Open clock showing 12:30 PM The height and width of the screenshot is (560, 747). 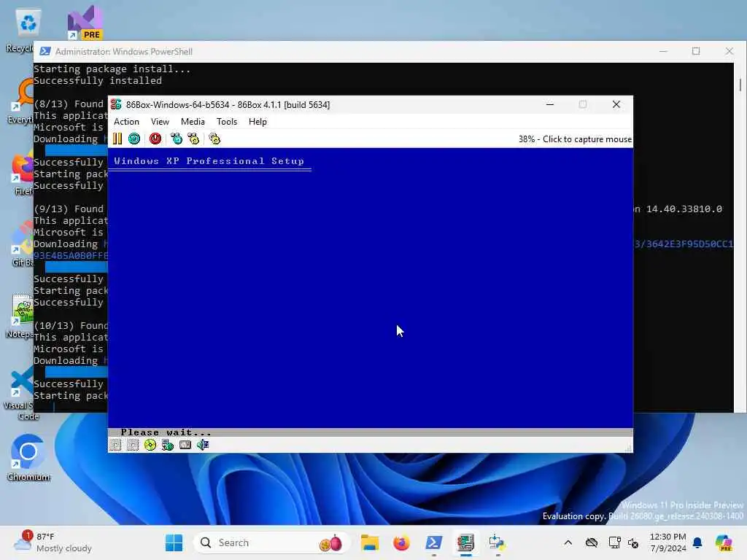tap(668, 542)
